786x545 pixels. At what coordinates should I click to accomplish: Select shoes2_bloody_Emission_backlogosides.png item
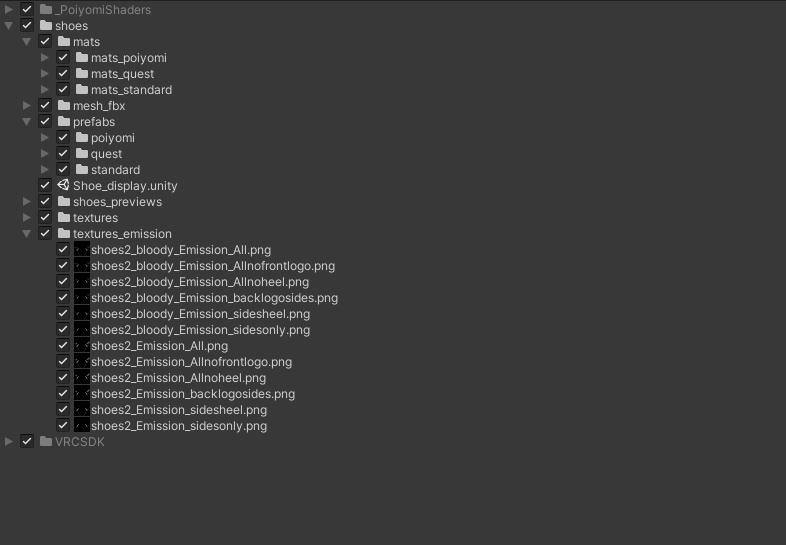214,298
